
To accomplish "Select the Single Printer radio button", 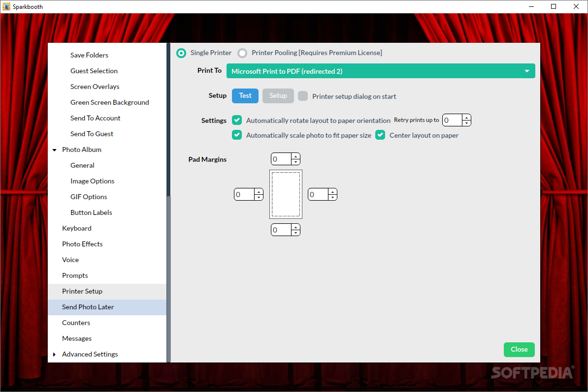I will [181, 53].
